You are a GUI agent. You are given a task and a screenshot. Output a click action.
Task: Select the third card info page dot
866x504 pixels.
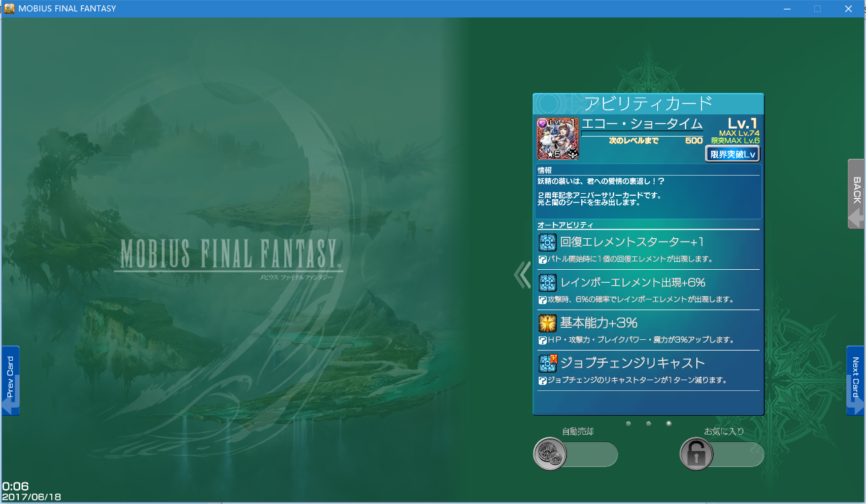point(669,423)
